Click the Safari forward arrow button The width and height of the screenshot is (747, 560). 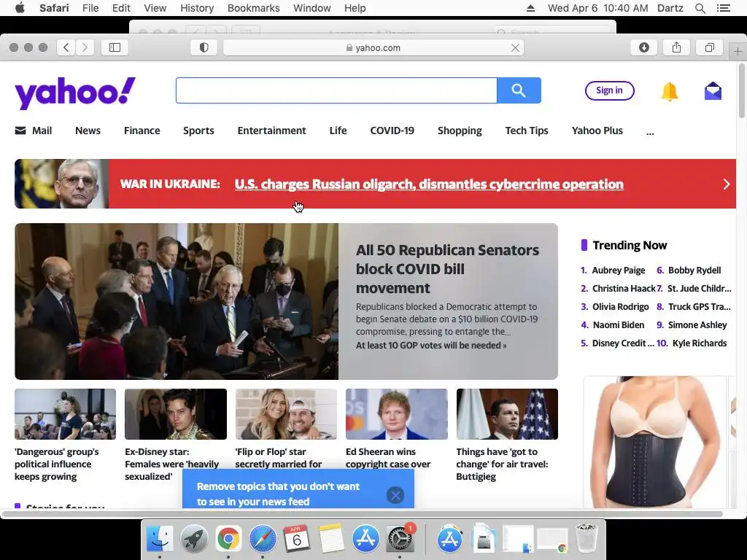coord(85,47)
